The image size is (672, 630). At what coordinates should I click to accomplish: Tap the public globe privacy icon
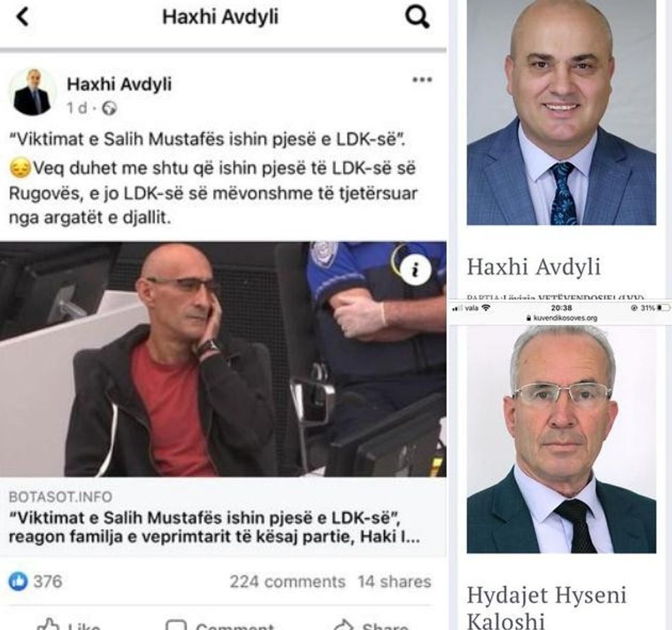pyautogui.click(x=109, y=108)
